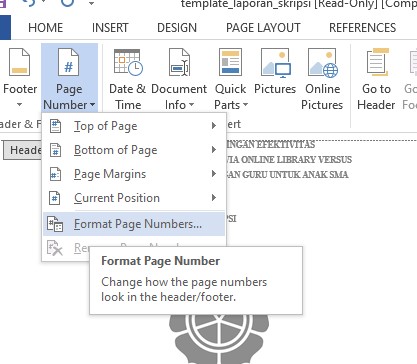
Task: Open the Document Info dropdown arrow
Action: click(191, 105)
